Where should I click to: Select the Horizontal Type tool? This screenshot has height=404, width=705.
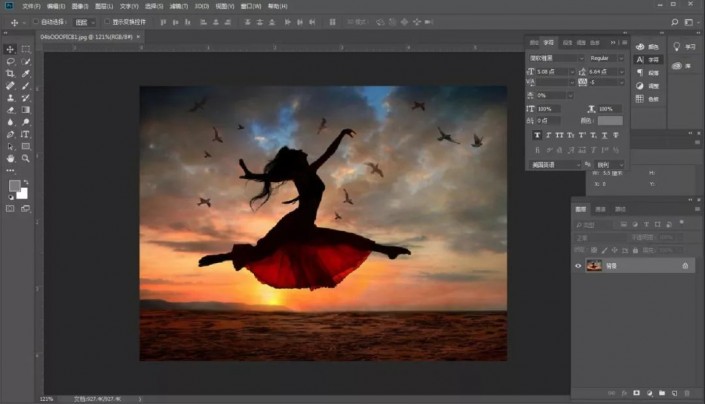point(25,133)
